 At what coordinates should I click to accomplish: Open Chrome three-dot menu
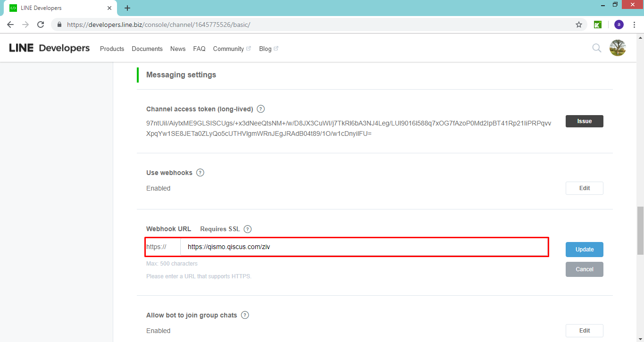pyautogui.click(x=634, y=25)
